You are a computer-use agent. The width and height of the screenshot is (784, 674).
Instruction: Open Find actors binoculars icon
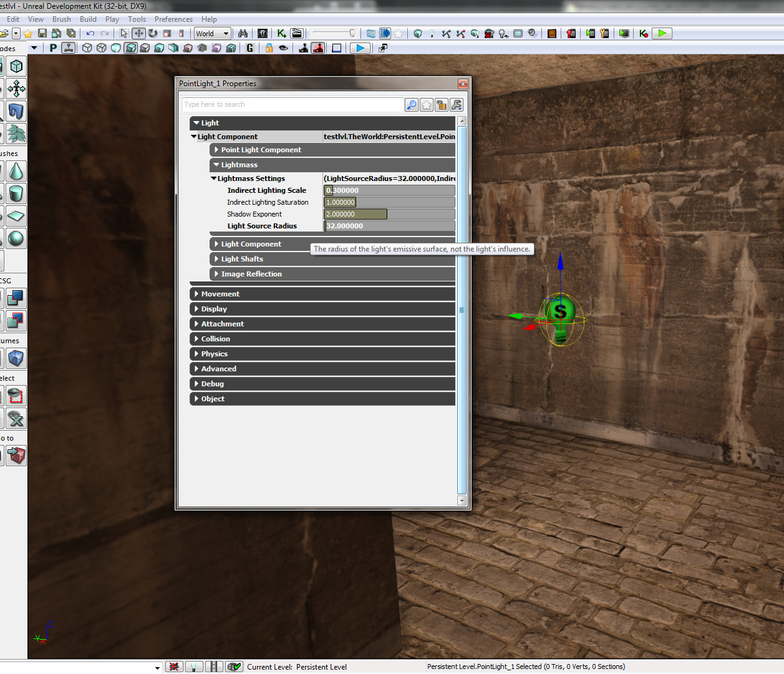243,34
